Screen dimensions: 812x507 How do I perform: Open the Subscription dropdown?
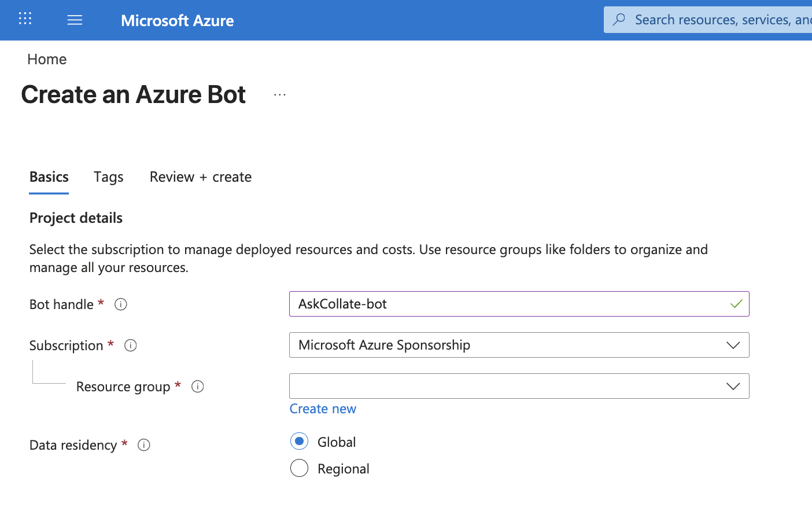point(519,345)
